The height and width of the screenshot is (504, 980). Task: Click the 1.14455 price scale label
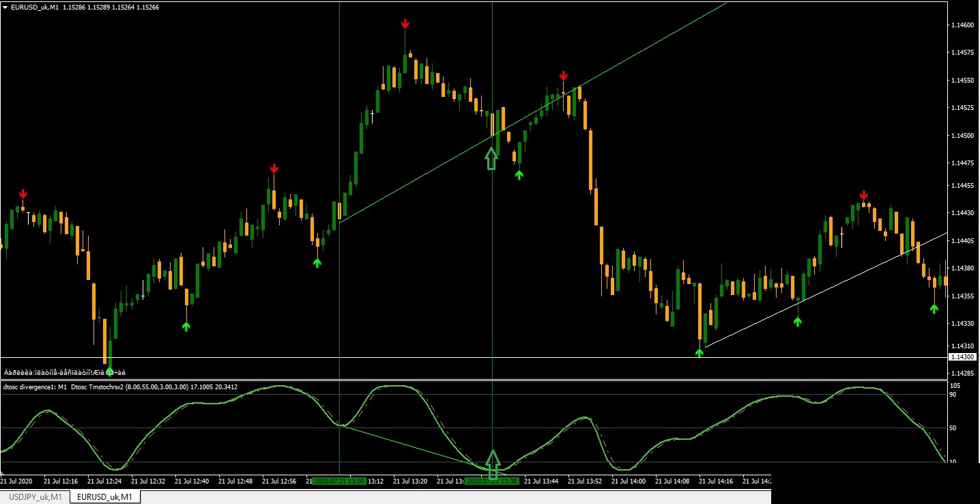pos(962,186)
